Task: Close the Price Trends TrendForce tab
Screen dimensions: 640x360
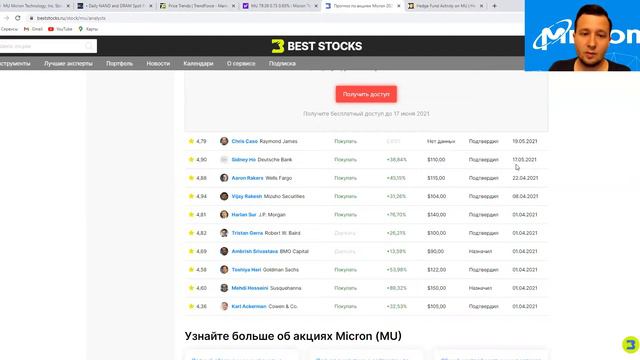Action: click(233, 6)
